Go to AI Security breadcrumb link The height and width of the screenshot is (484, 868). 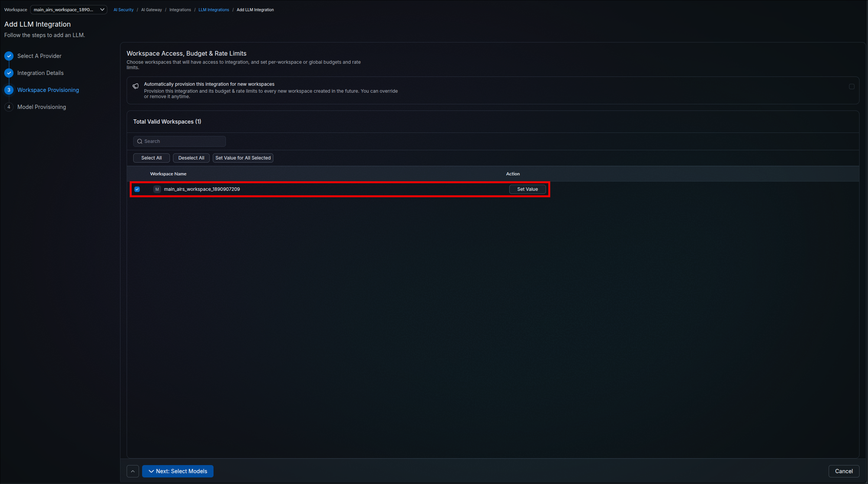pyautogui.click(x=123, y=10)
